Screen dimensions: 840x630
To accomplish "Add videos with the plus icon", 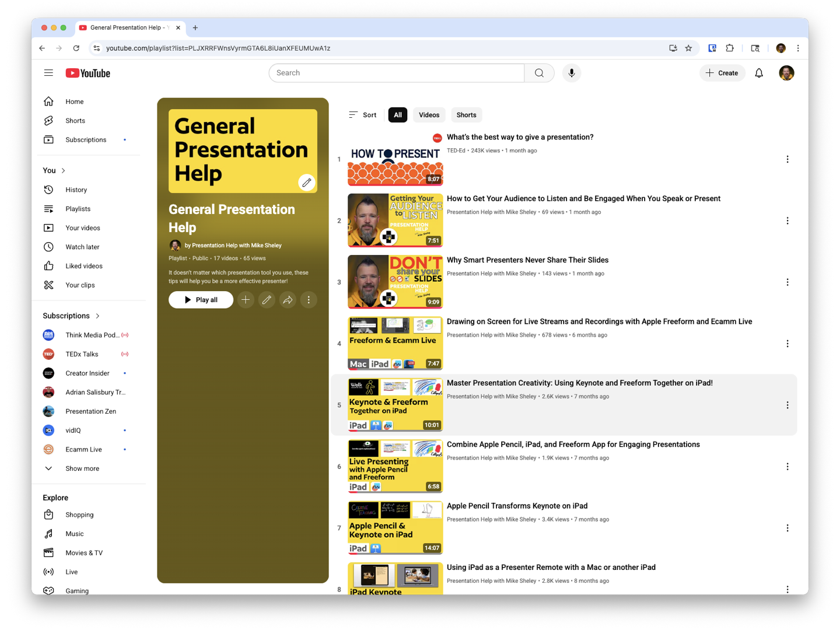I will [x=246, y=300].
